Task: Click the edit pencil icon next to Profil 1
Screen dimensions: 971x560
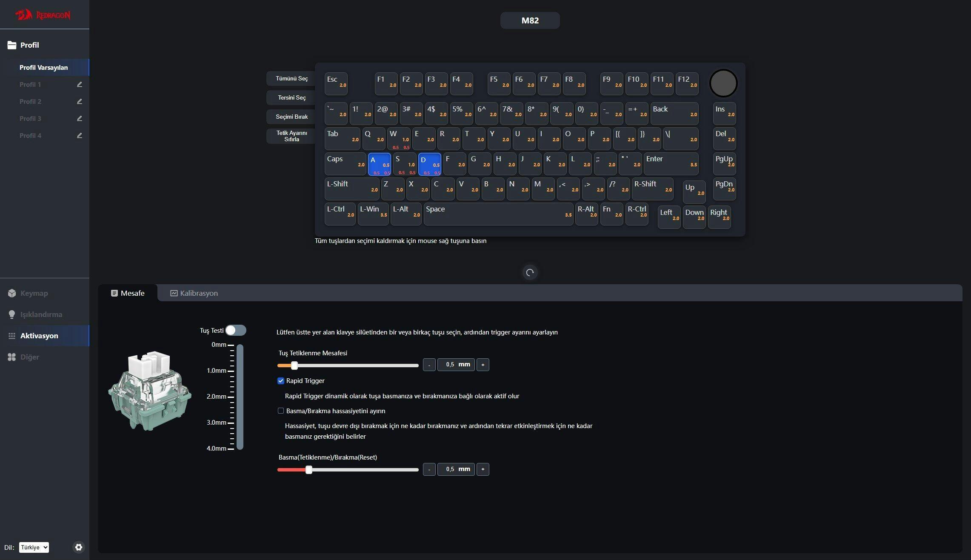Action: (x=79, y=85)
